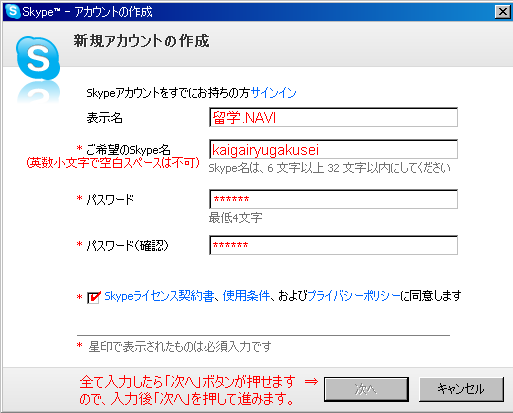Click the キャンセル button
The image size is (513, 413).
[461, 389]
